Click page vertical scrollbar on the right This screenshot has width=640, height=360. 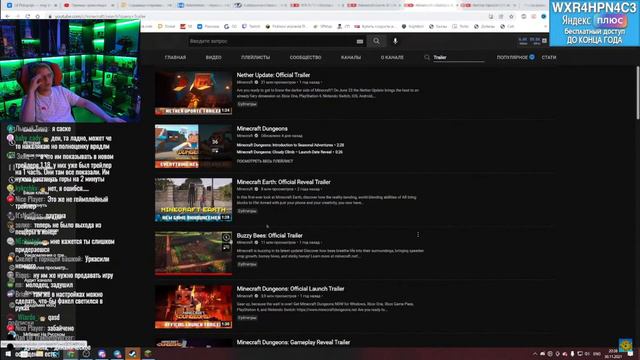(637, 93)
